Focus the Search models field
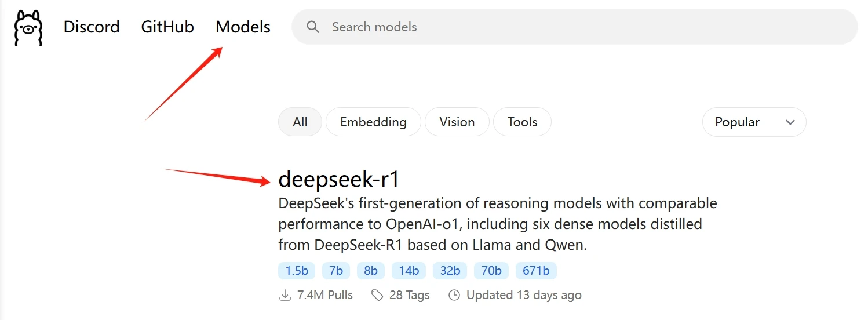The image size is (868, 320). 574,27
